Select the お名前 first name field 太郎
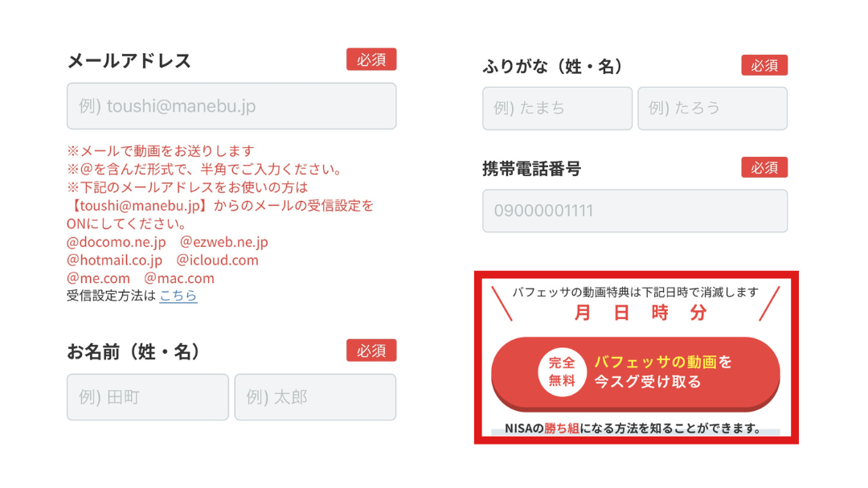The image size is (868, 488). point(315,396)
